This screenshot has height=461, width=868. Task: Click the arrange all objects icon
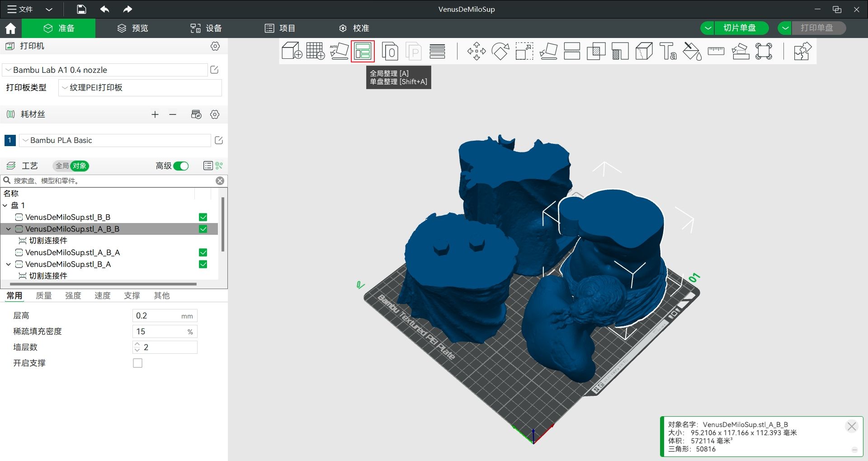click(x=363, y=51)
